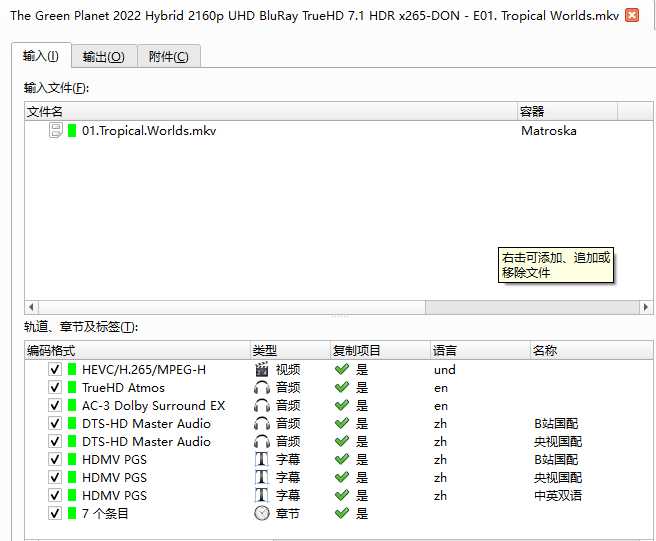Image resolution: width=656 pixels, height=541 pixels.
Task: Open the 附件 tab
Action: tap(168, 57)
